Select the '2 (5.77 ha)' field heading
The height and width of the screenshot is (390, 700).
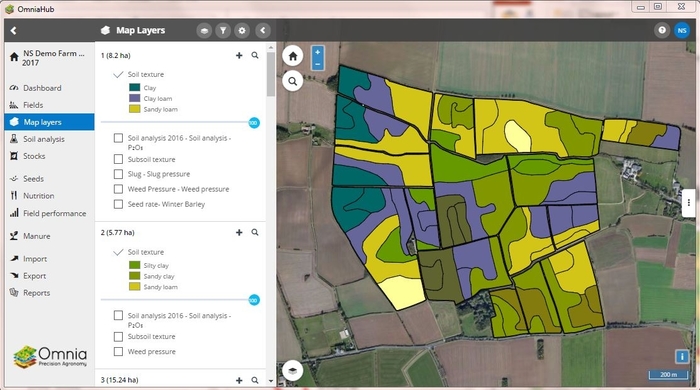point(117,232)
